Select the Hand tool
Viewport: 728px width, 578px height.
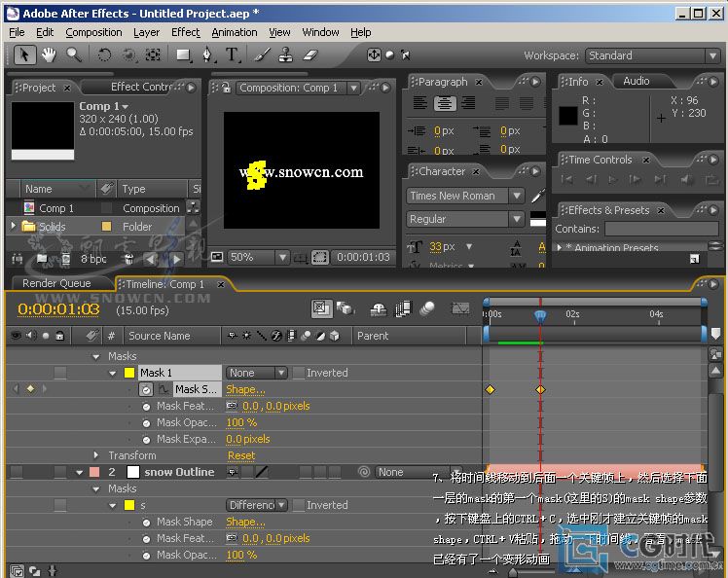(x=49, y=54)
